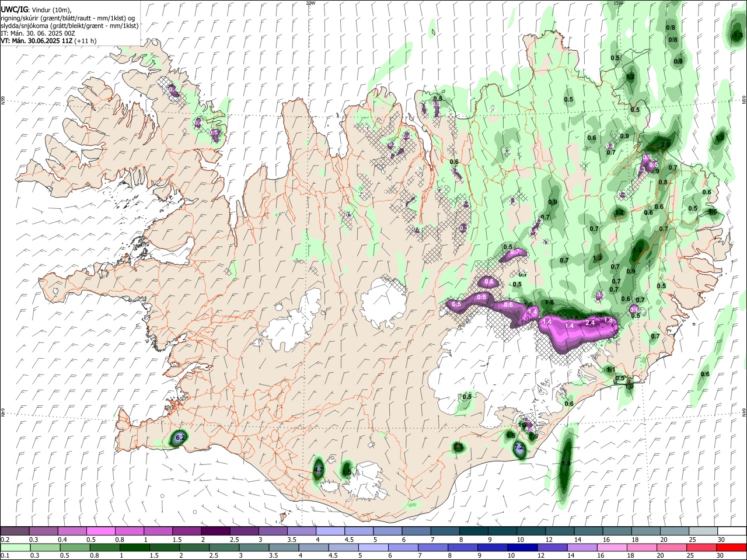The height and width of the screenshot is (560, 747).
Task: Click the 'UWC/IG: Vindur (10m)' title line
Action: (x=36, y=10)
